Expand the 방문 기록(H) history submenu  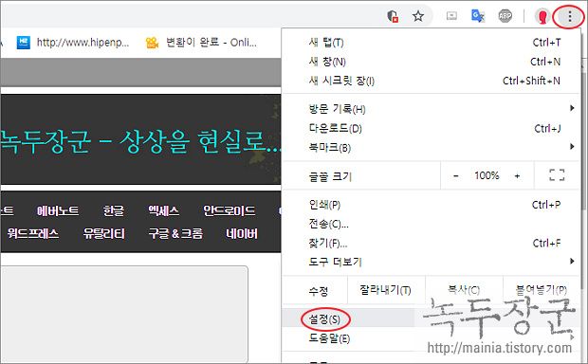coord(431,109)
